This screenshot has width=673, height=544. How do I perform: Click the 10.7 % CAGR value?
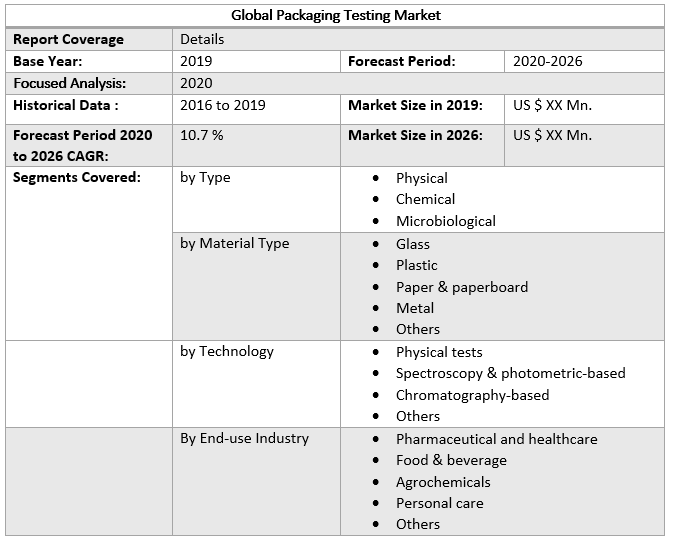coord(202,134)
